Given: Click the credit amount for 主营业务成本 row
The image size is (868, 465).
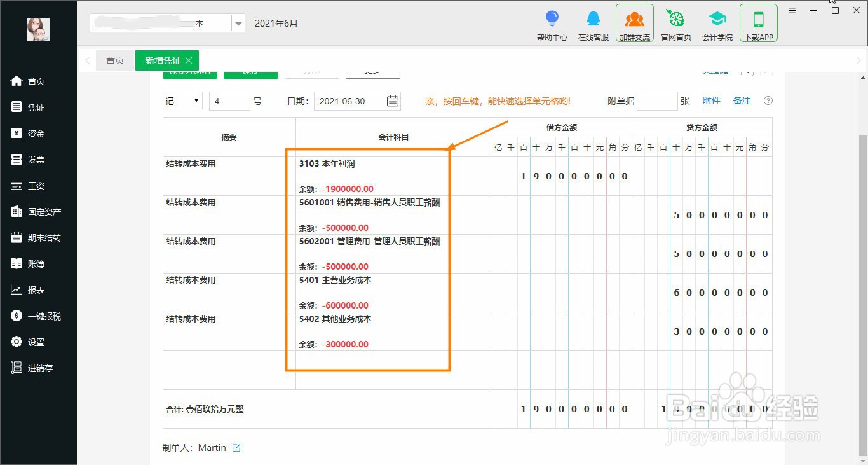Looking at the screenshot, I should tap(702, 293).
